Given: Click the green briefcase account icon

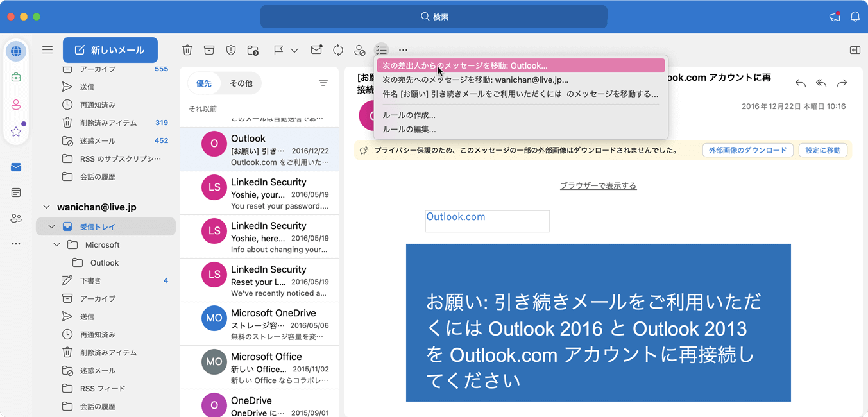Looking at the screenshot, I should pos(16,78).
